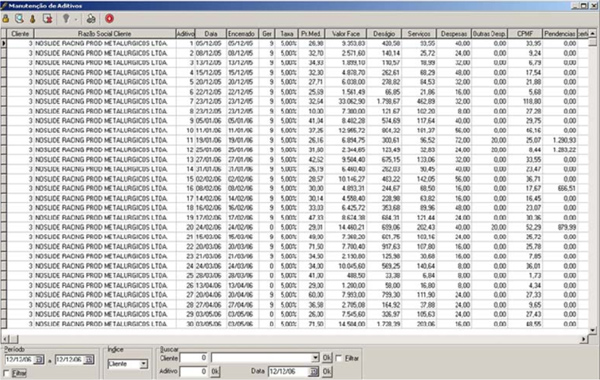The image size is (600, 380).
Task: Enable the Filtrar checkbox under Período
Action: [6, 373]
